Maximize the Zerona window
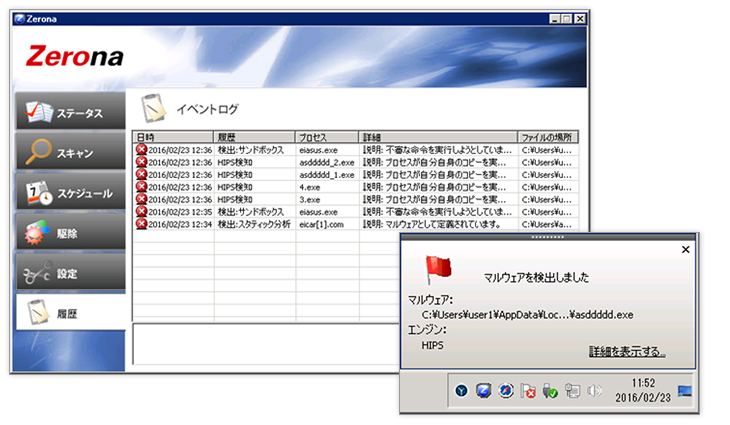The height and width of the screenshot is (425, 730). [x=566, y=19]
